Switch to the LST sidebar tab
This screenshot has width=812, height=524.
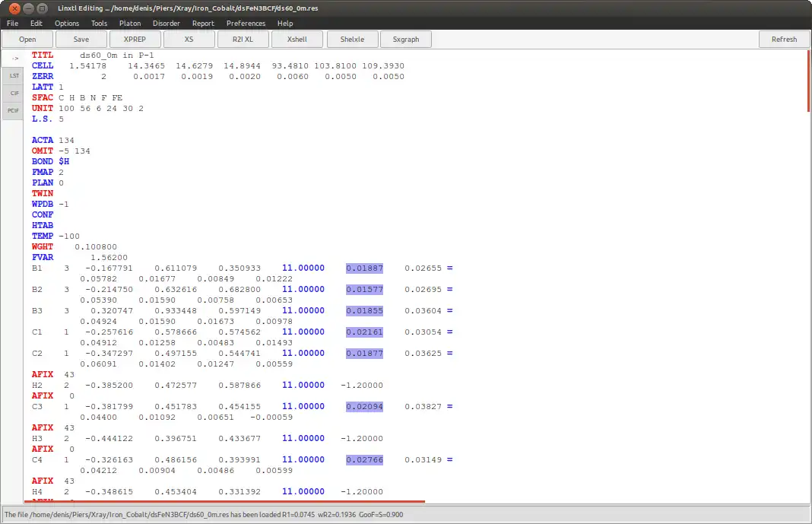pos(13,75)
